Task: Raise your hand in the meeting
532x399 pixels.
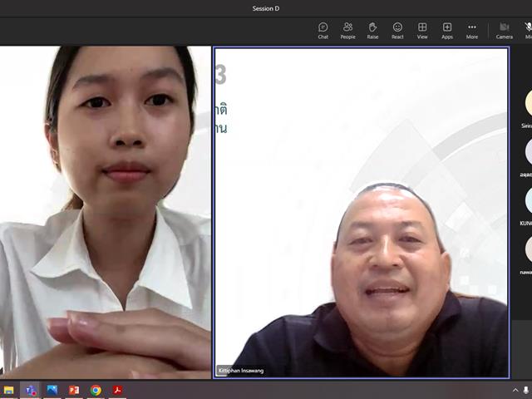Action: tap(372, 31)
